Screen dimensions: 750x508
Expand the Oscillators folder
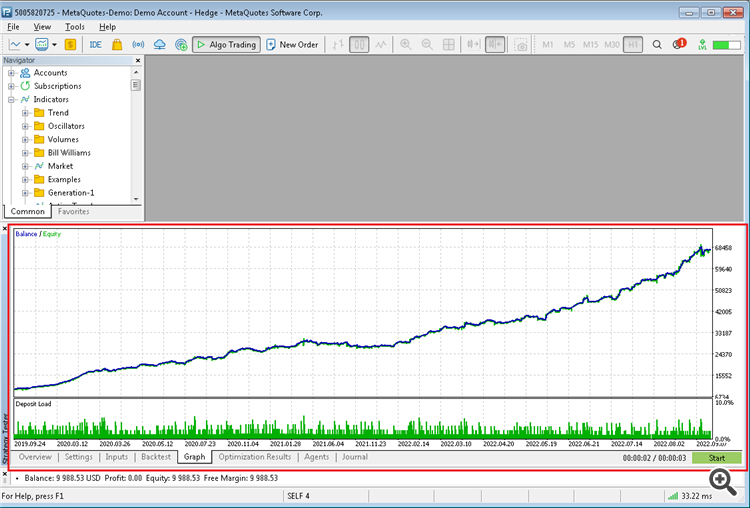(x=25, y=126)
